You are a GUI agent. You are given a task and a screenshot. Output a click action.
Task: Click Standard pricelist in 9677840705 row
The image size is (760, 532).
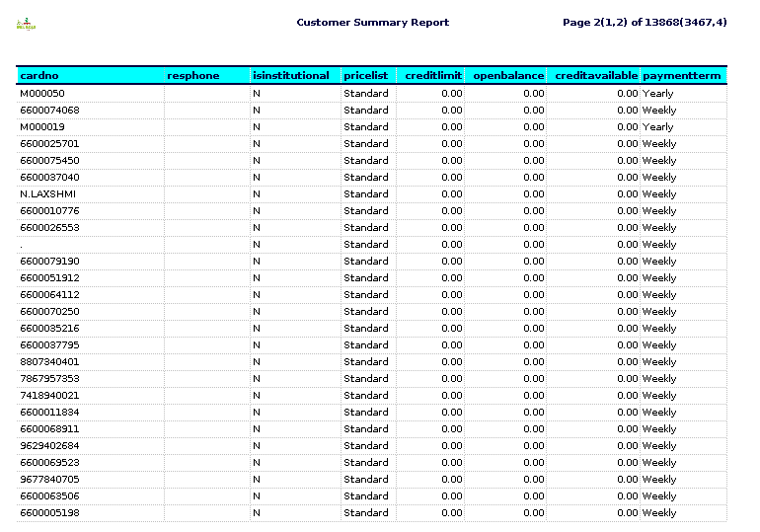(366, 479)
